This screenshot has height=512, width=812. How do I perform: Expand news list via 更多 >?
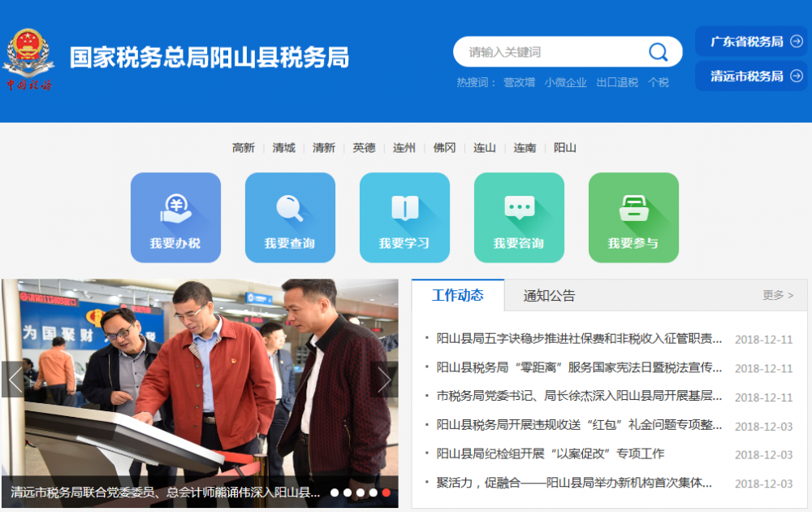click(x=778, y=295)
